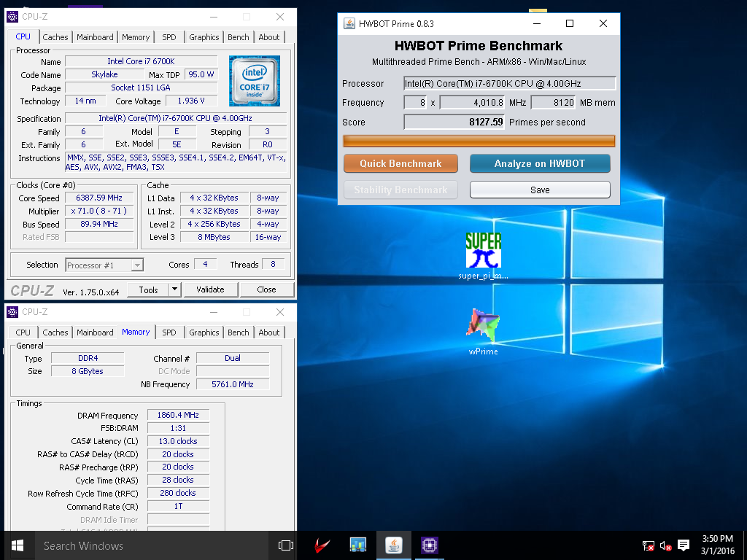Click the Validate button
Image resolution: width=747 pixels, height=560 pixels.
click(x=210, y=289)
